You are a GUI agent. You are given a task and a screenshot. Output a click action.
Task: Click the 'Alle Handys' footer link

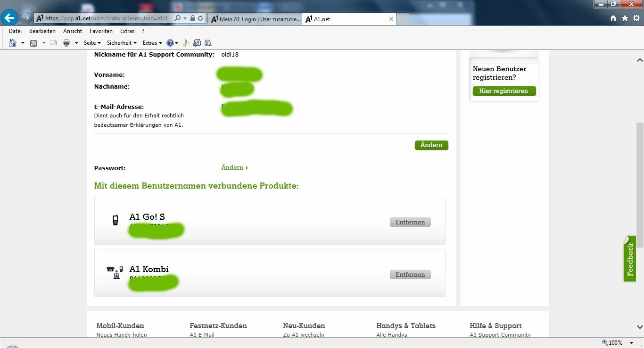pos(392,335)
